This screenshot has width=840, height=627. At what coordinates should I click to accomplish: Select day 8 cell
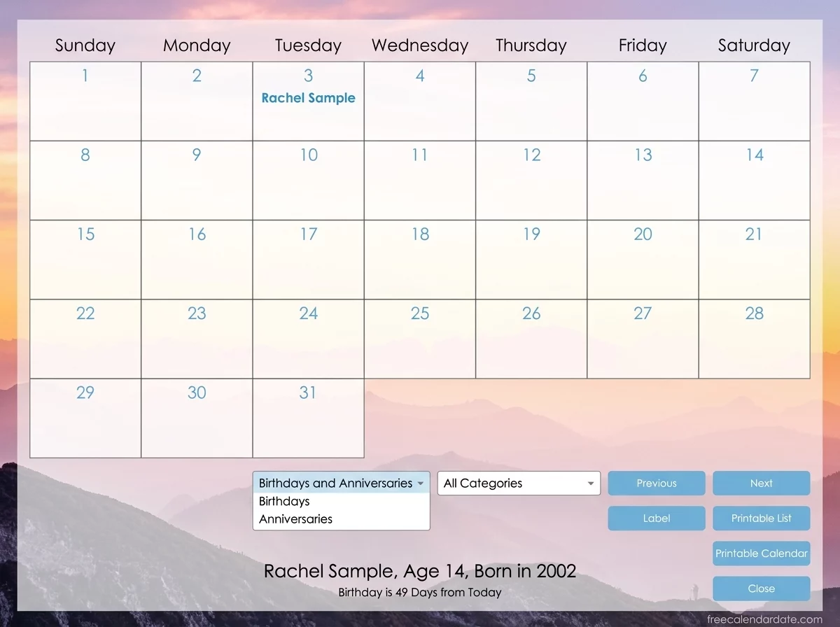coord(85,181)
